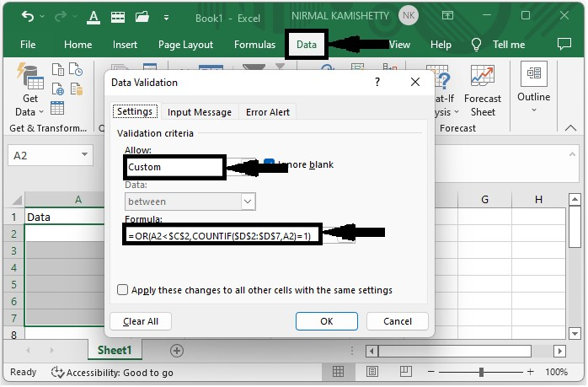
Task: Switch to Page Layout view icon
Action: coord(372,372)
